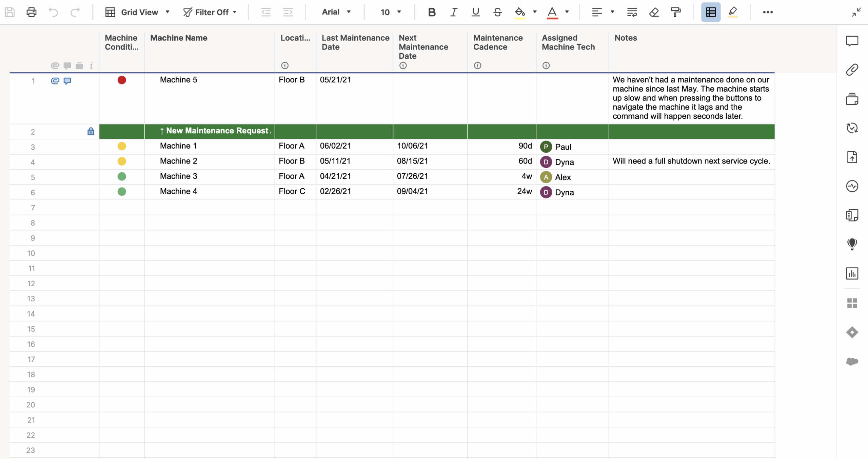Select the Format Painter tool
Screen dimensions: 868x459
(676, 12)
